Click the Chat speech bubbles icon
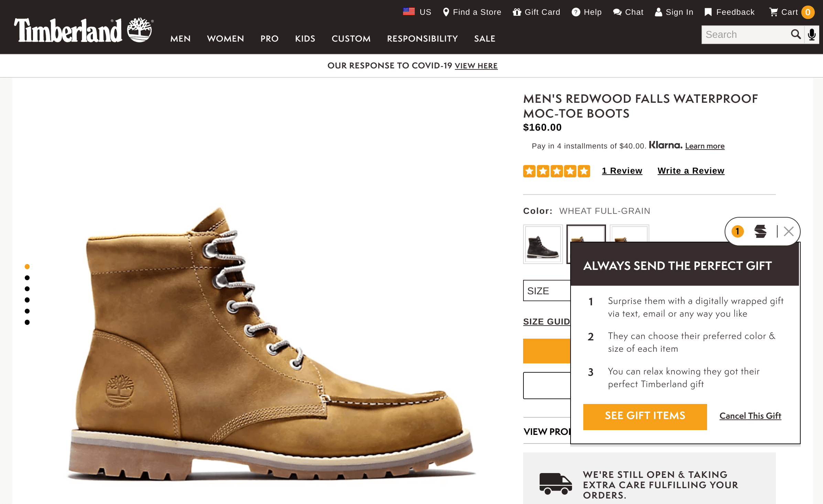Image resolution: width=823 pixels, height=504 pixels. (617, 12)
